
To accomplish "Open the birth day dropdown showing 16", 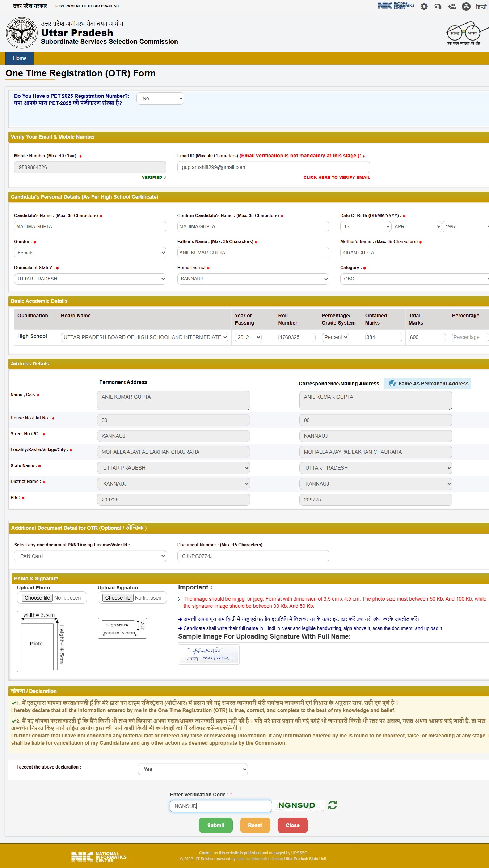I will pos(366,226).
